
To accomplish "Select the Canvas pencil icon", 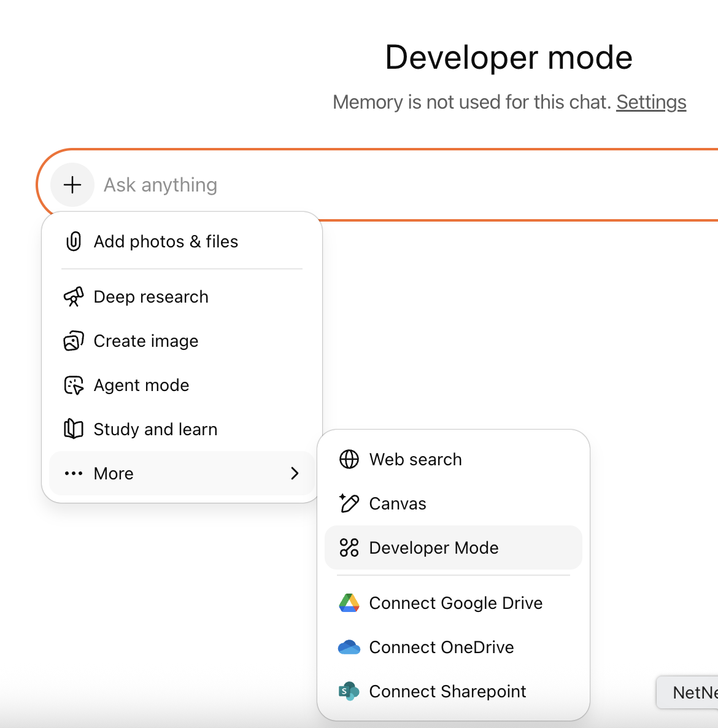I will click(349, 503).
